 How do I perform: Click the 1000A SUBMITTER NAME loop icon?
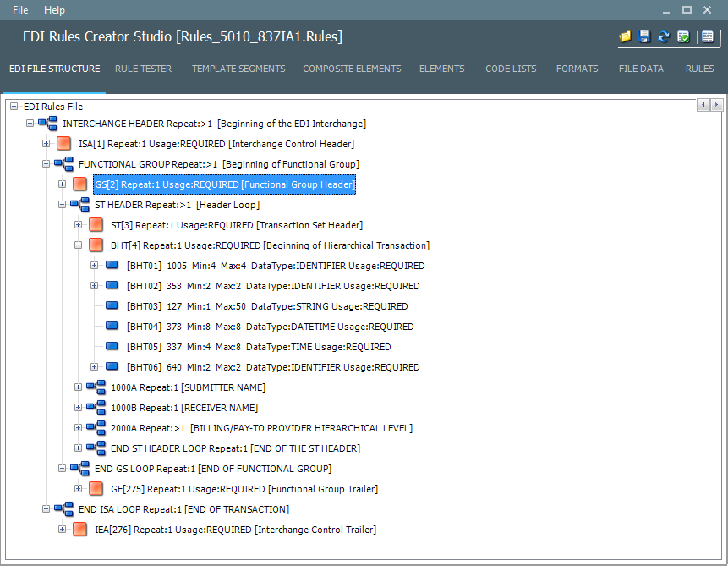tap(96, 387)
